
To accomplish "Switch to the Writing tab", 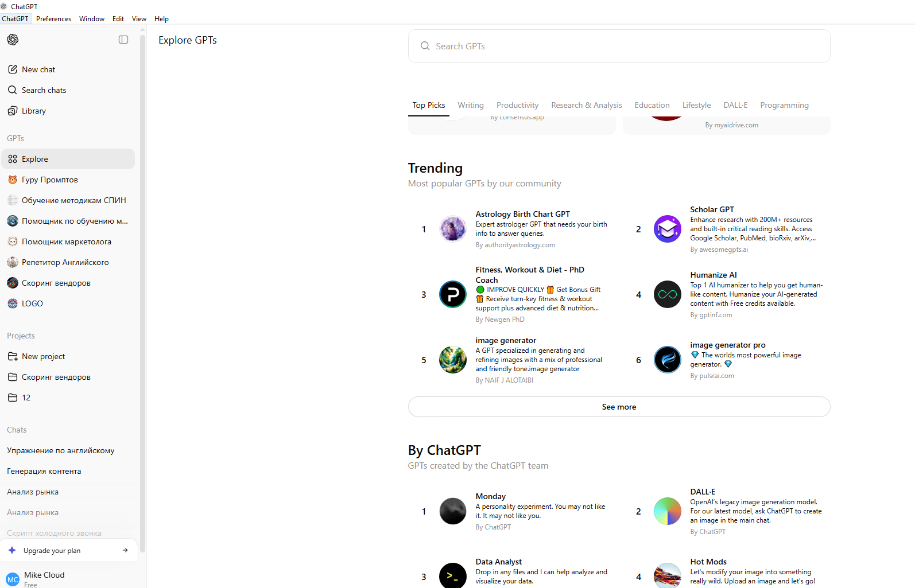I will (x=470, y=105).
